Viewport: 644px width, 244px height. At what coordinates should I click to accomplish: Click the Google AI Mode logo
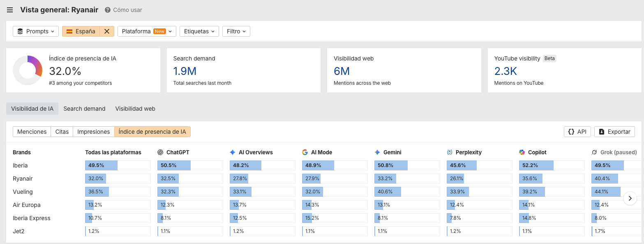tap(305, 152)
